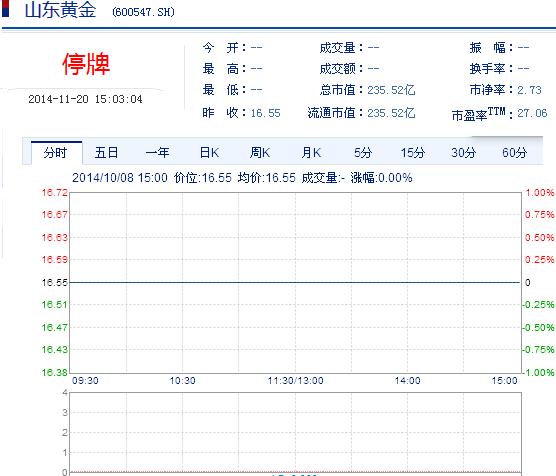556x476 pixels.
Task: Click the 16.38 price axis label
Action: point(54,372)
